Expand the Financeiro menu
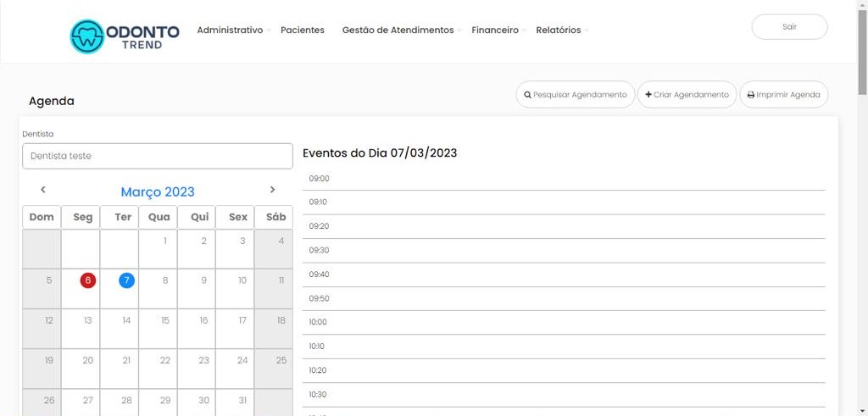 tap(495, 30)
